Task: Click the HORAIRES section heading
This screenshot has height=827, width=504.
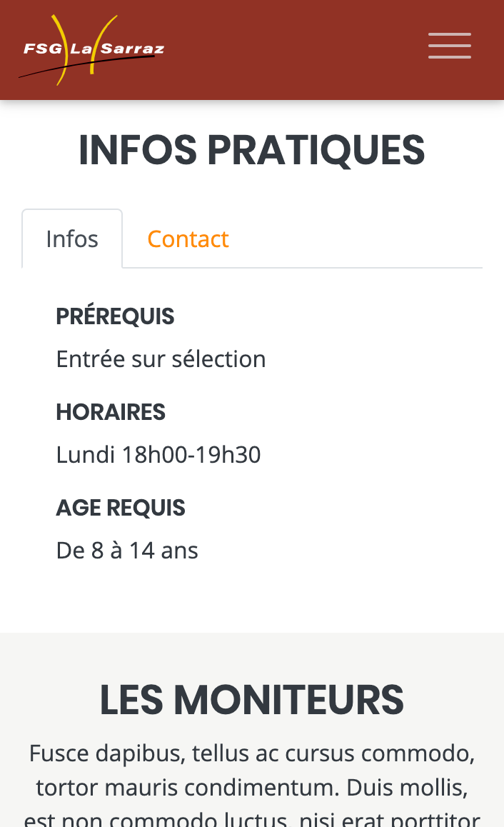Action: 110,411
